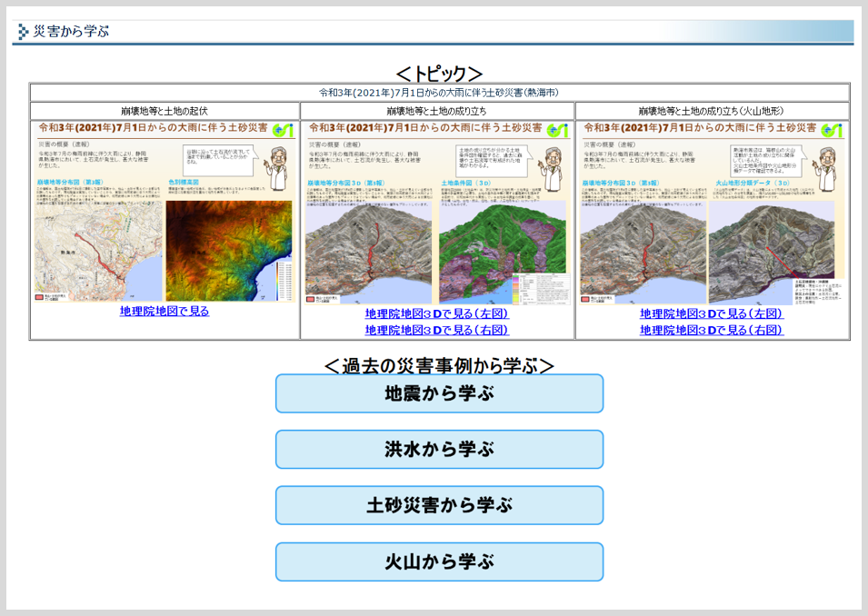The image size is (868, 616).
Task: Click the <トピック> heading
Action: pos(440,73)
